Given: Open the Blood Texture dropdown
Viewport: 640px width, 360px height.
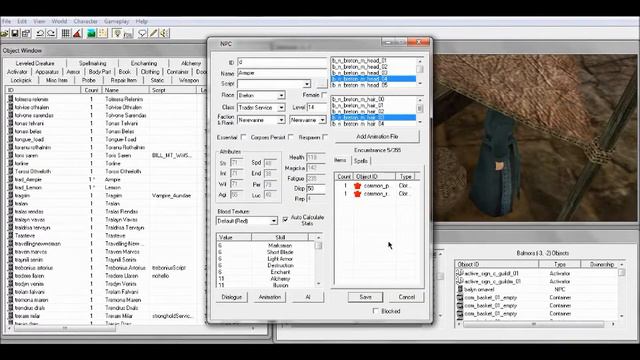Looking at the screenshot, I should [273, 221].
